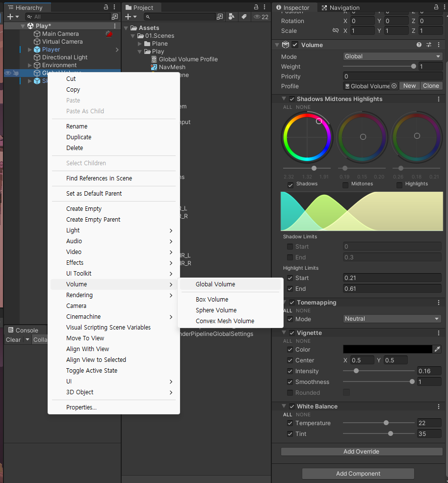Click the Vignette color eyedropper icon
This screenshot has height=483, width=448.
click(x=437, y=349)
